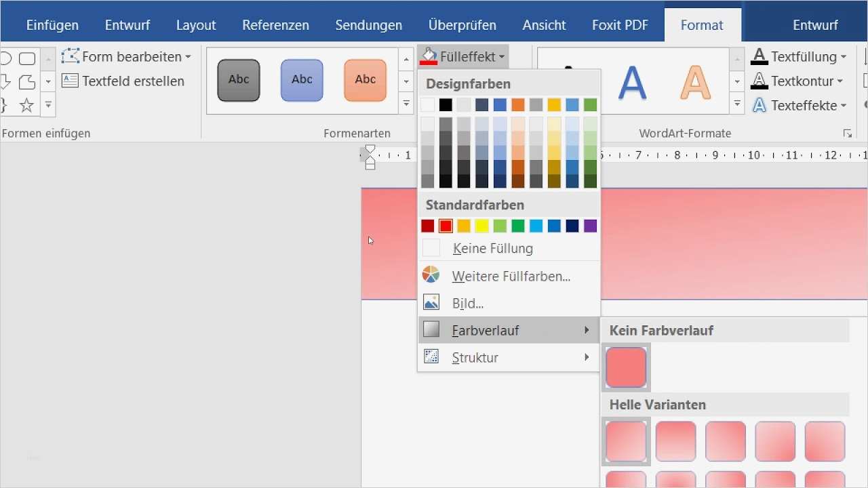Select the gray Abc shape style

(x=238, y=80)
